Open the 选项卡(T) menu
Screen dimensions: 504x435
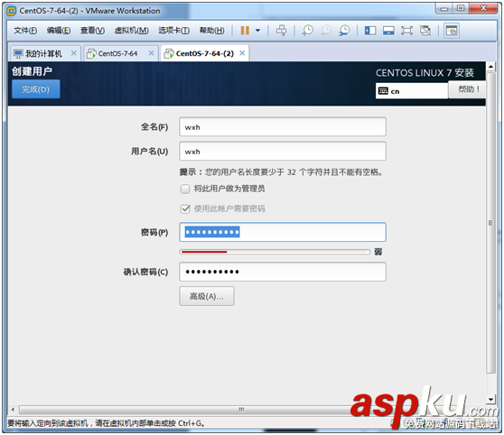click(x=174, y=31)
